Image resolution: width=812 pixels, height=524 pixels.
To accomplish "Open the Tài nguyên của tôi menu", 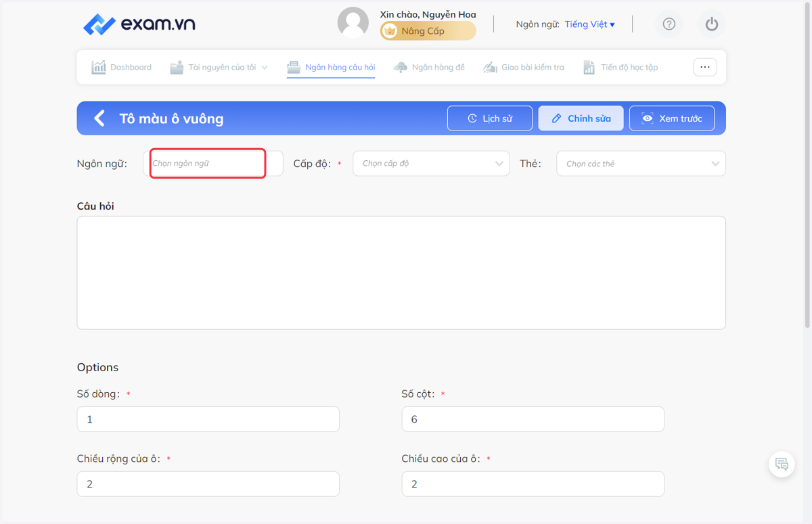I will [219, 67].
